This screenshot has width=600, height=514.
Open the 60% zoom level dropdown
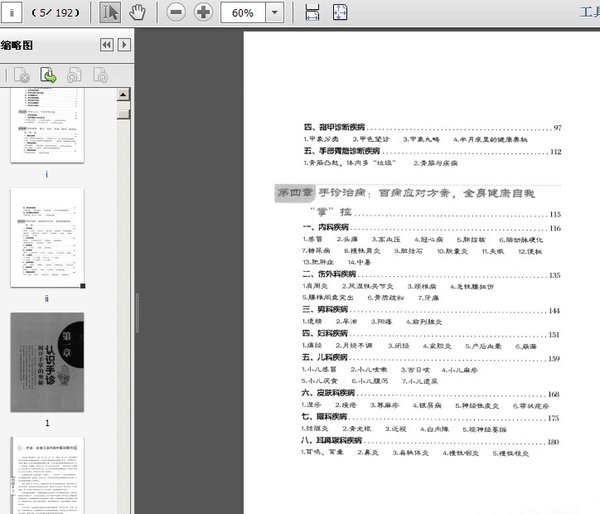275,13
